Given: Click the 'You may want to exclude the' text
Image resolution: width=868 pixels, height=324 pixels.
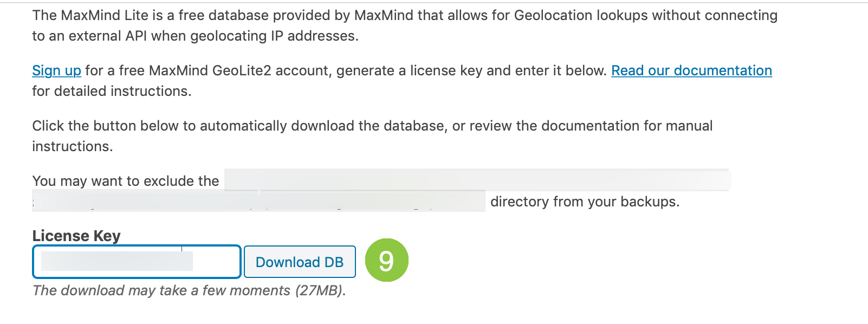Looking at the screenshot, I should (126, 181).
